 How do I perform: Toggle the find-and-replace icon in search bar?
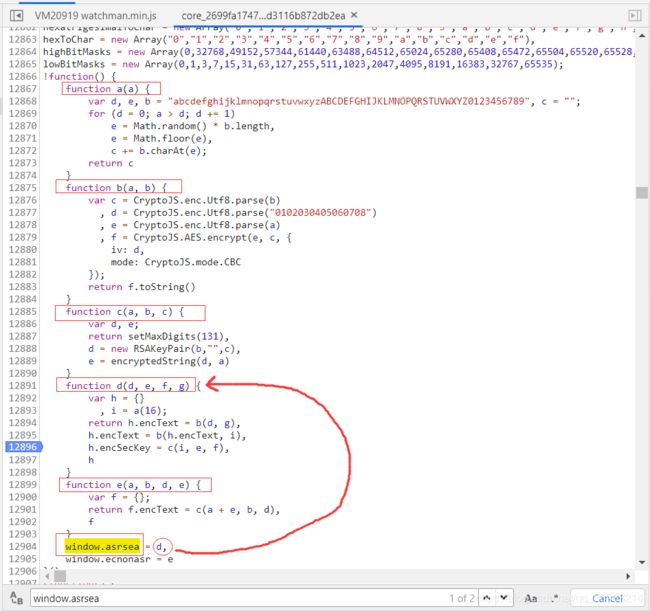pos(17,598)
